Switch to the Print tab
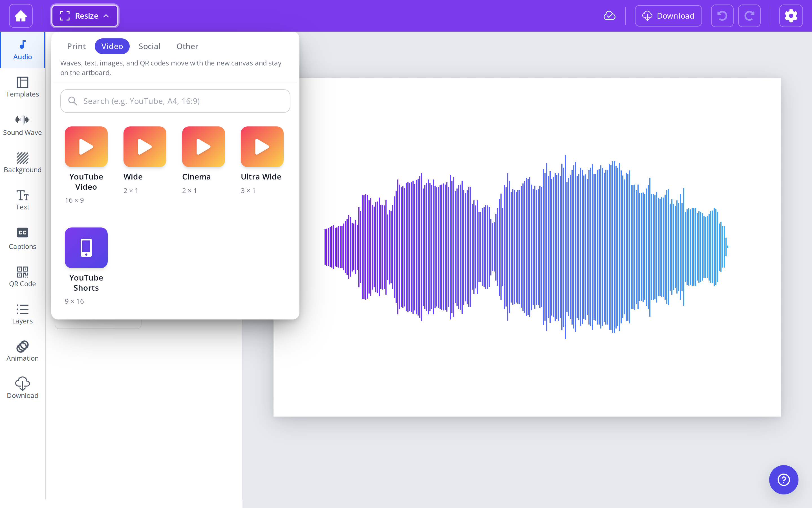This screenshot has height=508, width=812. pyautogui.click(x=76, y=46)
